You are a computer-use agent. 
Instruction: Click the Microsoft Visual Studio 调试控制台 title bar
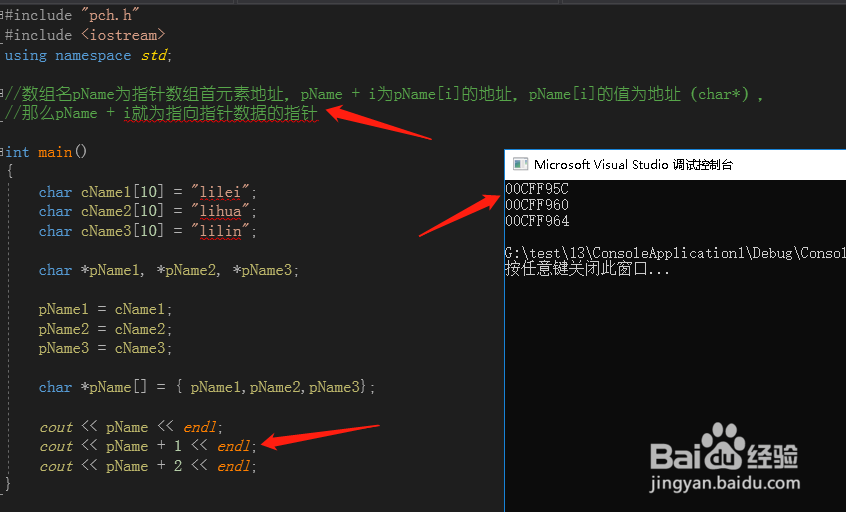pos(675,165)
